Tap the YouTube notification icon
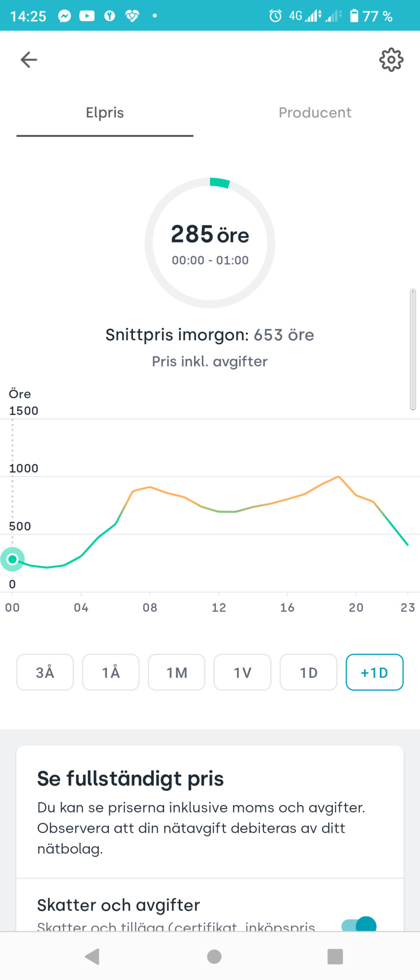The width and height of the screenshot is (420, 980). pos(87,16)
